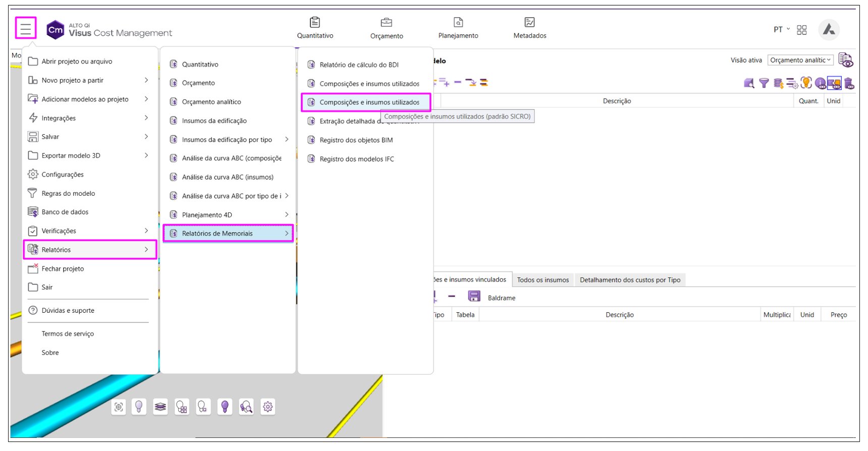
Task: Open the Visão ativa dropdown
Action: point(800,60)
